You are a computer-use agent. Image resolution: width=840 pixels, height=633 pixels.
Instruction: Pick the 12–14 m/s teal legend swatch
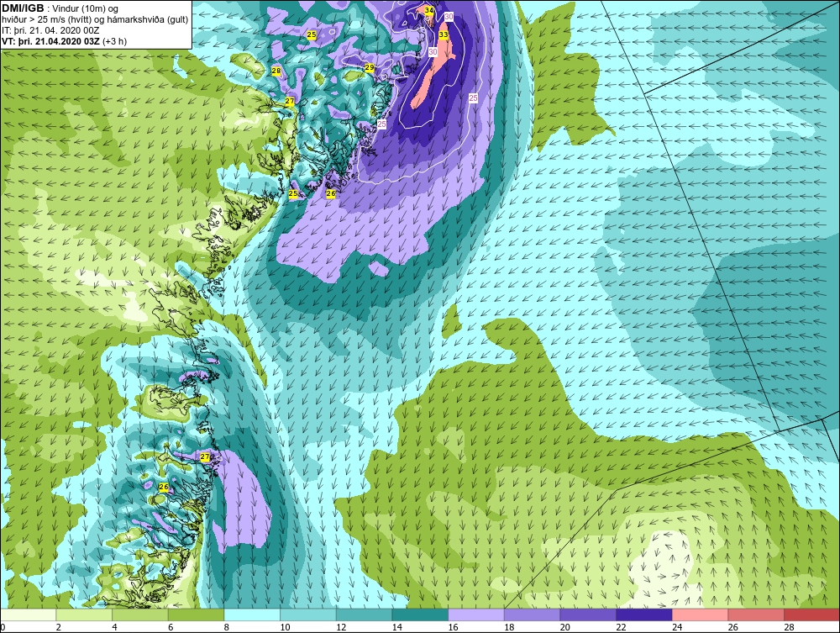pyautogui.click(x=364, y=615)
